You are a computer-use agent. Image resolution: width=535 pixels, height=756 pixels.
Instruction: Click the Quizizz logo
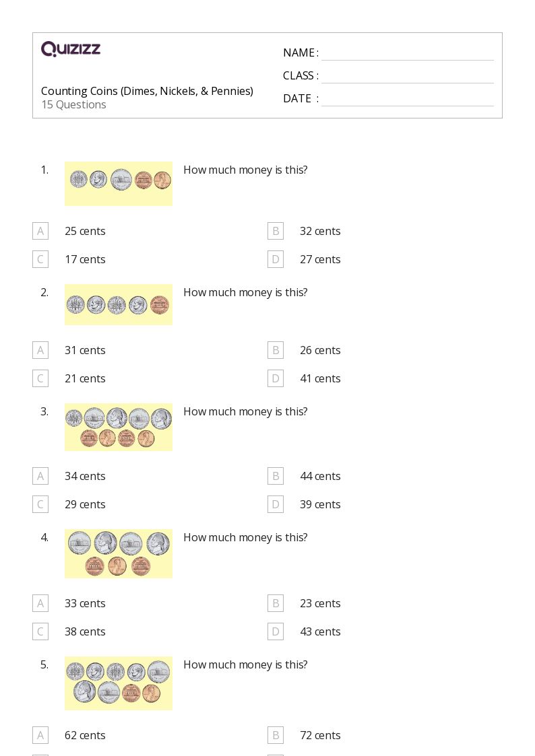point(71,48)
